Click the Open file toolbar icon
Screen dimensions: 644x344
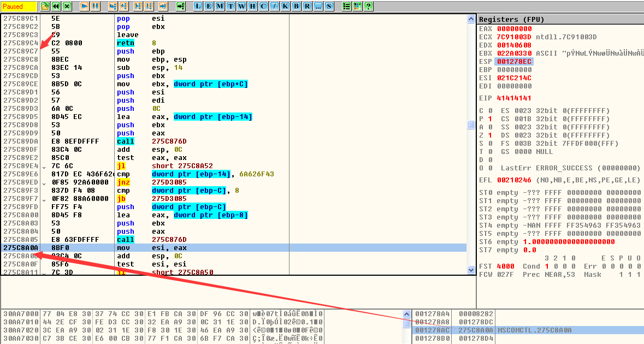tap(45, 7)
